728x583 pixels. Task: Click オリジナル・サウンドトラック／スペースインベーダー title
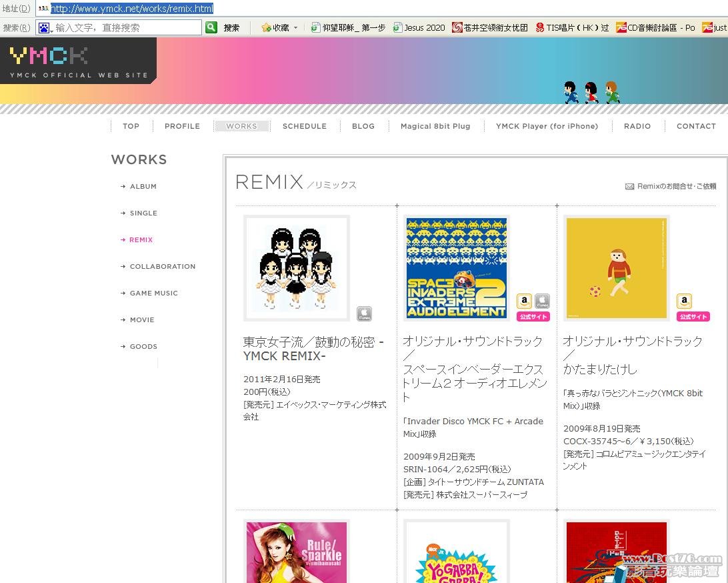(475, 369)
